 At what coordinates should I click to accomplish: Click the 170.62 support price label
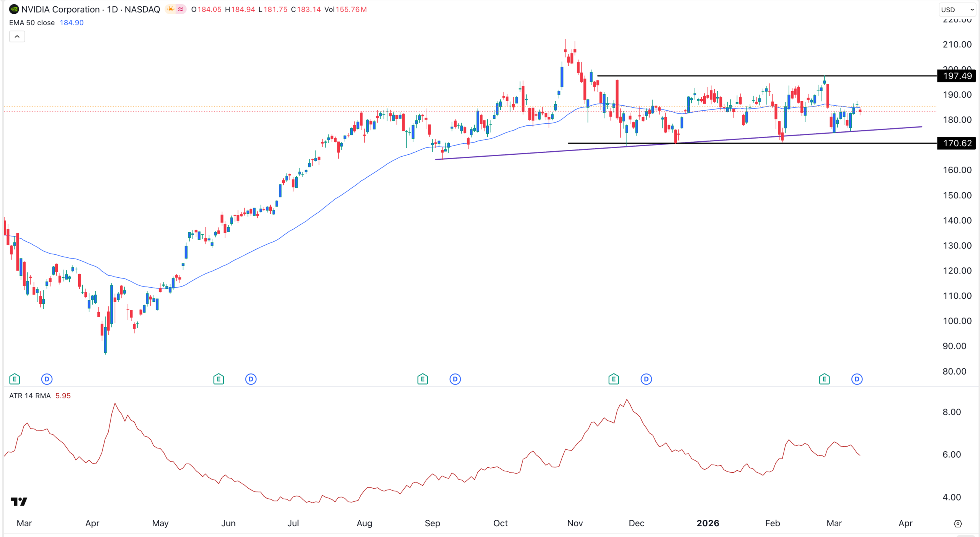pyautogui.click(x=957, y=143)
